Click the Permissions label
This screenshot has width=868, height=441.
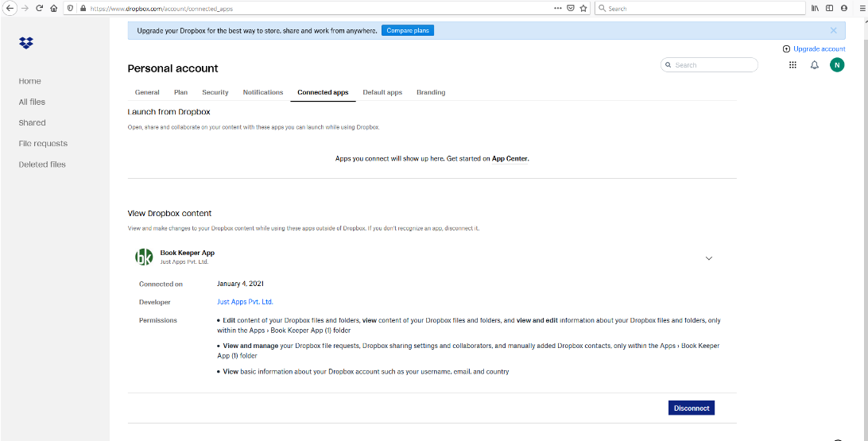157,319
